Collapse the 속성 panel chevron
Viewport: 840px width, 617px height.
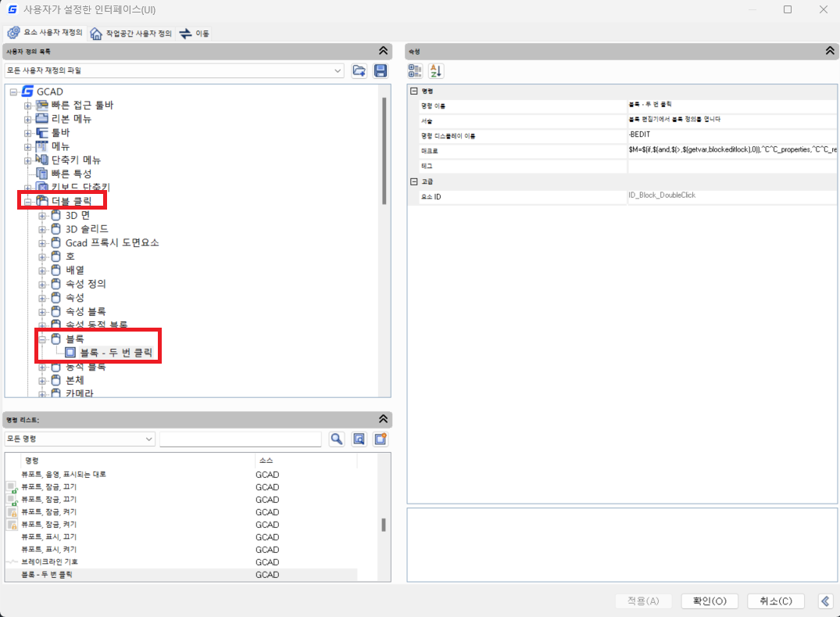tap(830, 51)
